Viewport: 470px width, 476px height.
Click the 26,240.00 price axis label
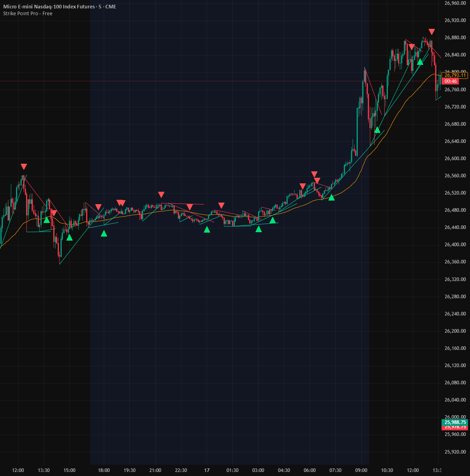pyautogui.click(x=455, y=314)
